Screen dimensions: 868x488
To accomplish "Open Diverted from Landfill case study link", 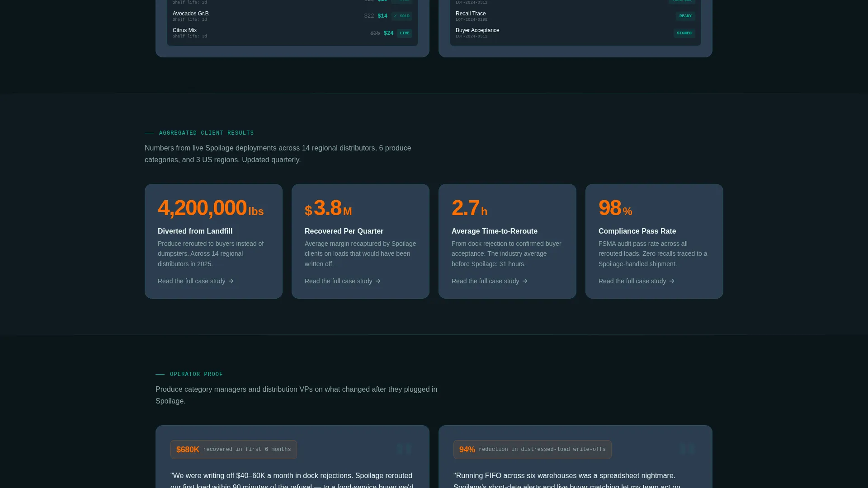I will [195, 281].
